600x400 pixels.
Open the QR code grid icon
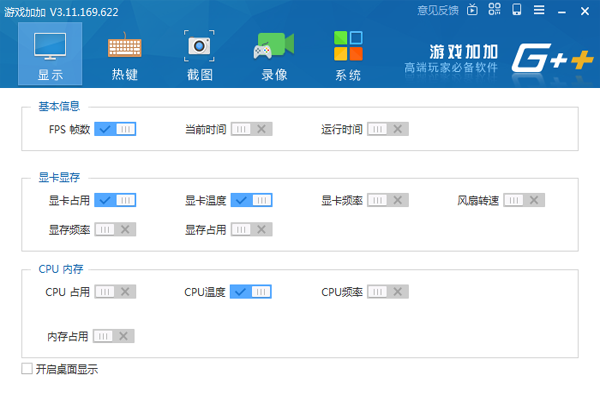click(x=494, y=9)
